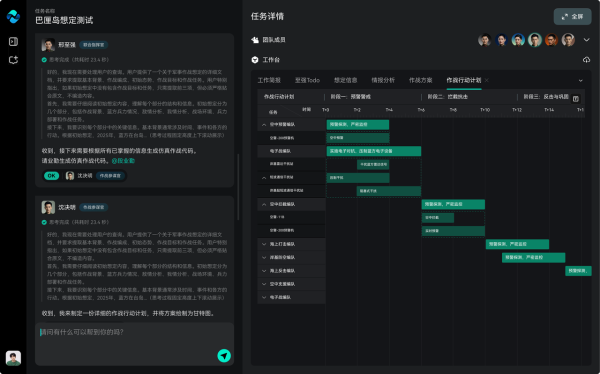Click the 工作台 workbench icon
The height and width of the screenshot is (374, 600).
(255, 60)
